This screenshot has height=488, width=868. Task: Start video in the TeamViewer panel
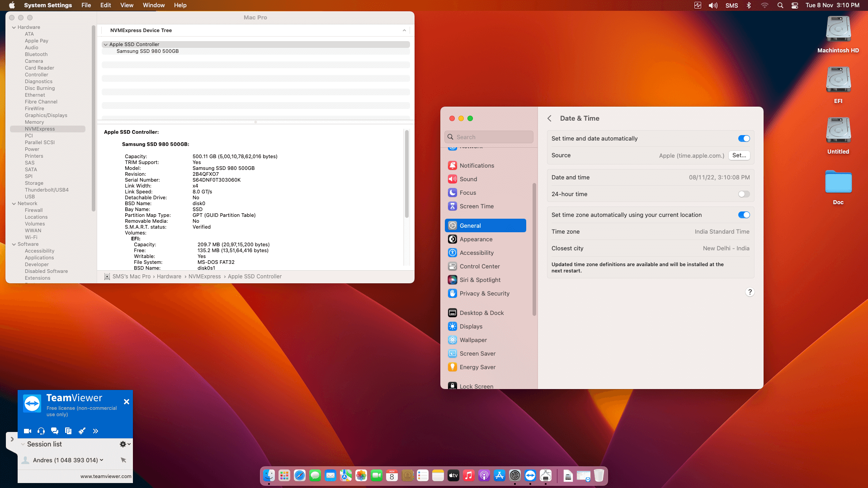click(28, 431)
